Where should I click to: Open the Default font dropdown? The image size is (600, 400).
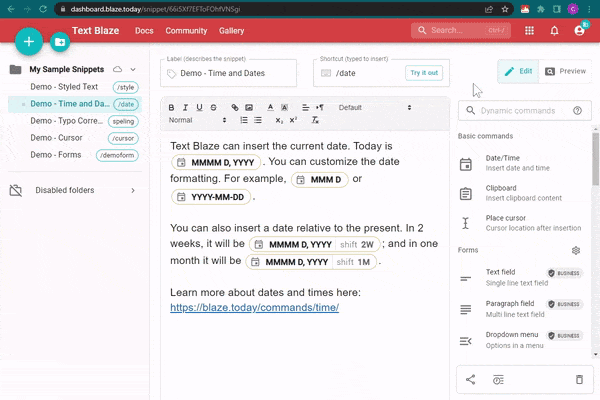coord(375,107)
